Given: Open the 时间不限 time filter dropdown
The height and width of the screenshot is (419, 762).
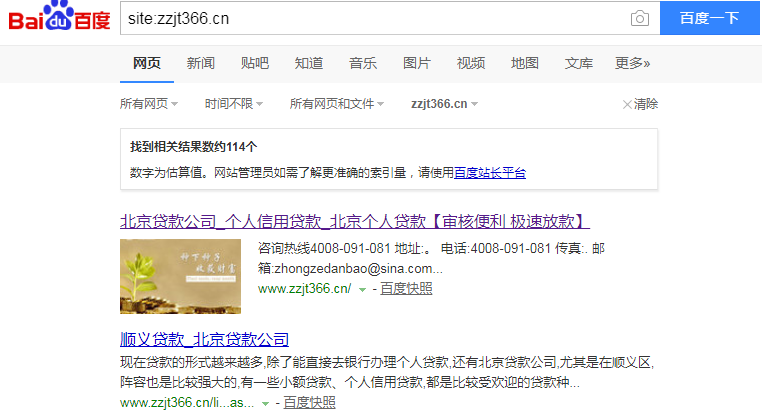Looking at the screenshot, I should pos(234,104).
